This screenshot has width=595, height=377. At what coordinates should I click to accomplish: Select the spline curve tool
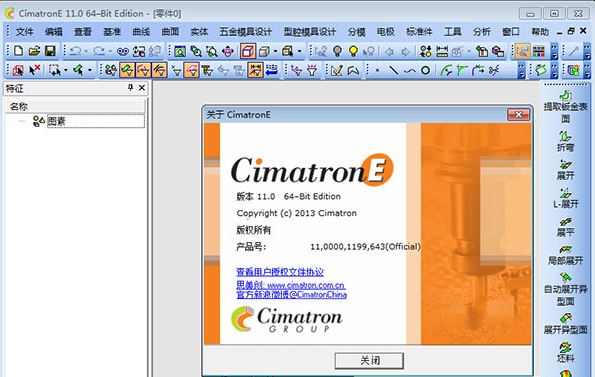[409, 71]
